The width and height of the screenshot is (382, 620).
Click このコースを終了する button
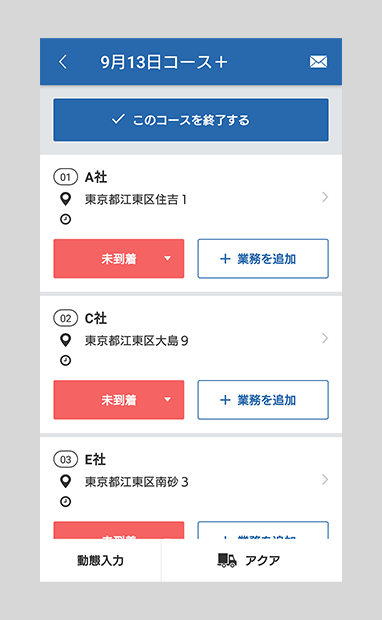point(191,120)
